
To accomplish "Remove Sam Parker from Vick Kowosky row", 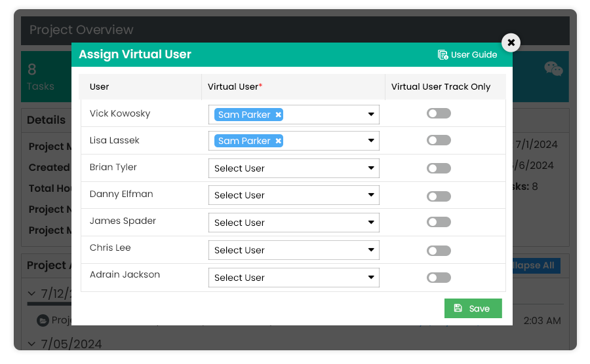I will tap(278, 115).
